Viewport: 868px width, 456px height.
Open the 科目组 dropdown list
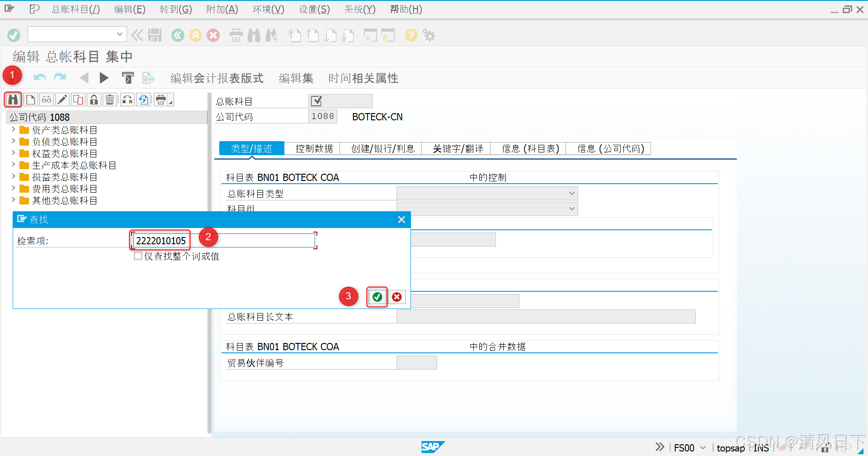click(572, 209)
